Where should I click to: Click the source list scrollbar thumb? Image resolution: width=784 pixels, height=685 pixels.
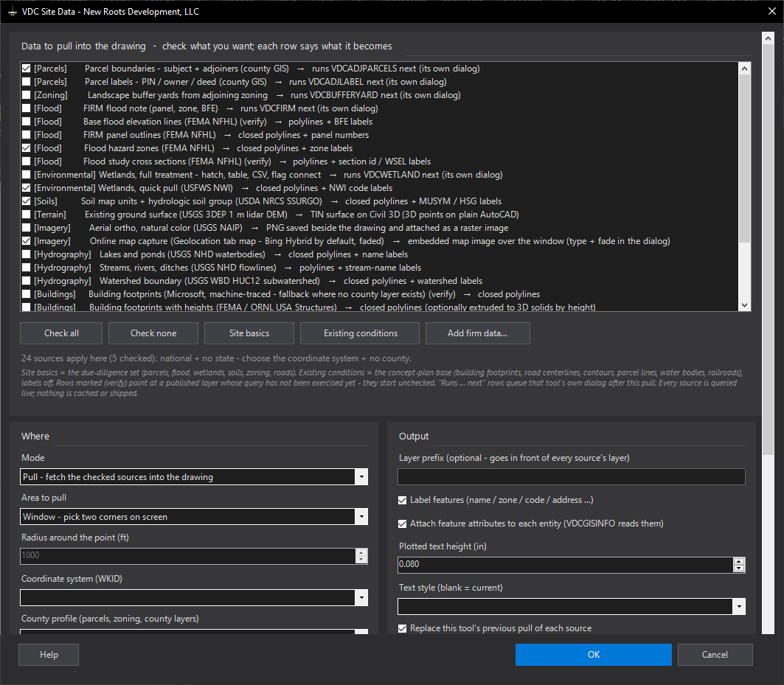tap(744, 159)
